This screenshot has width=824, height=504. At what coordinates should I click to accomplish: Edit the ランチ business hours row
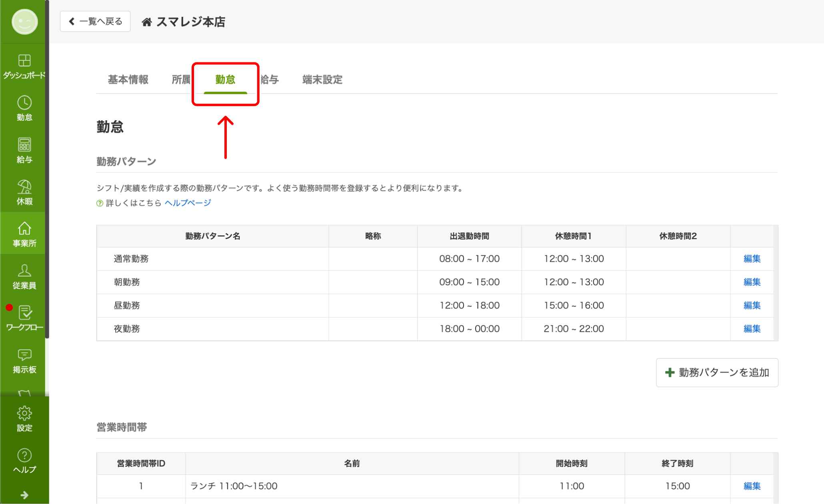pos(752,486)
